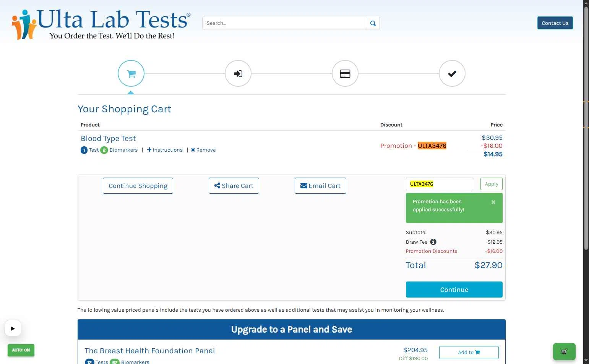This screenshot has width=589, height=364.
Task: Click the Draw Fee $12.95 value
Action: click(x=495, y=242)
